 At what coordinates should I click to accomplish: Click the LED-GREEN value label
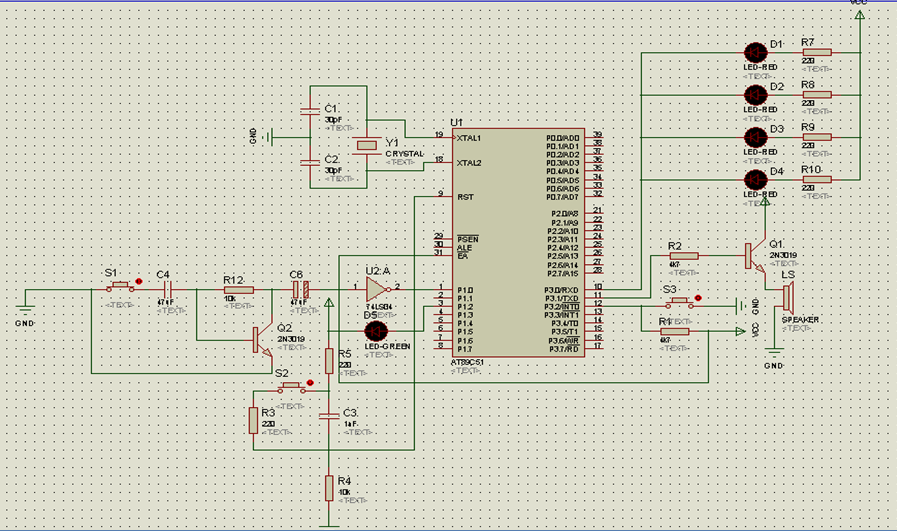[387, 346]
